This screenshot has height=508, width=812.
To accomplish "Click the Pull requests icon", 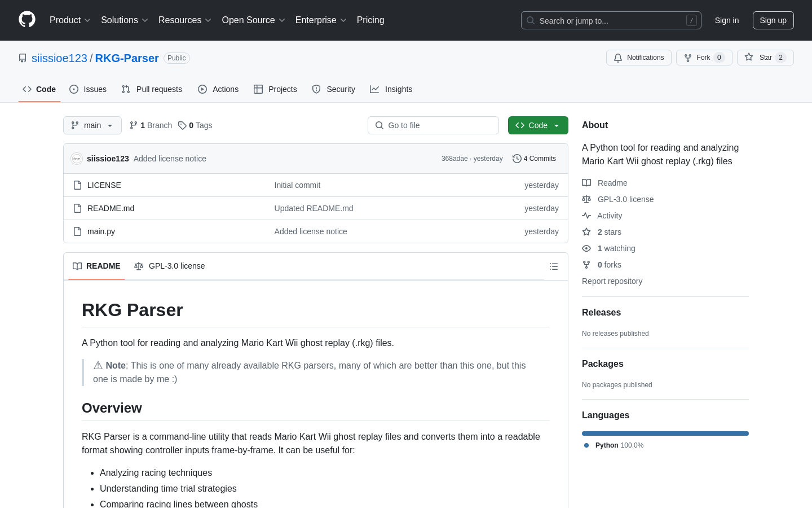I will click(126, 89).
